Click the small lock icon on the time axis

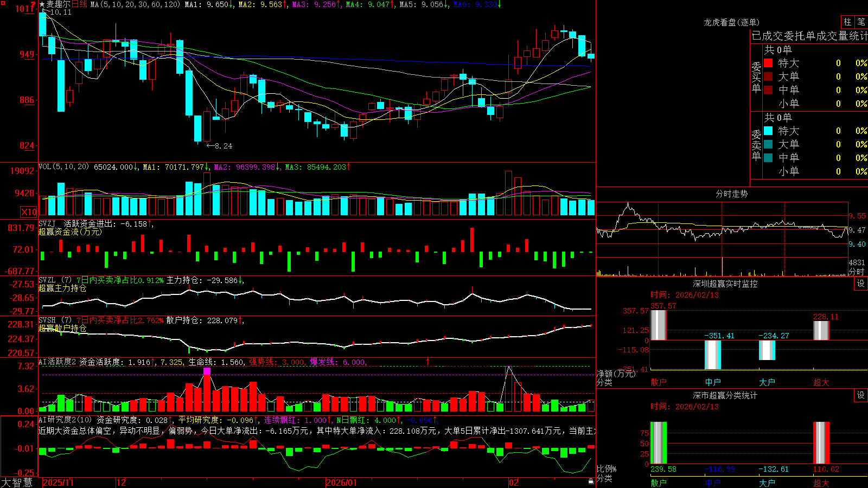591,481
